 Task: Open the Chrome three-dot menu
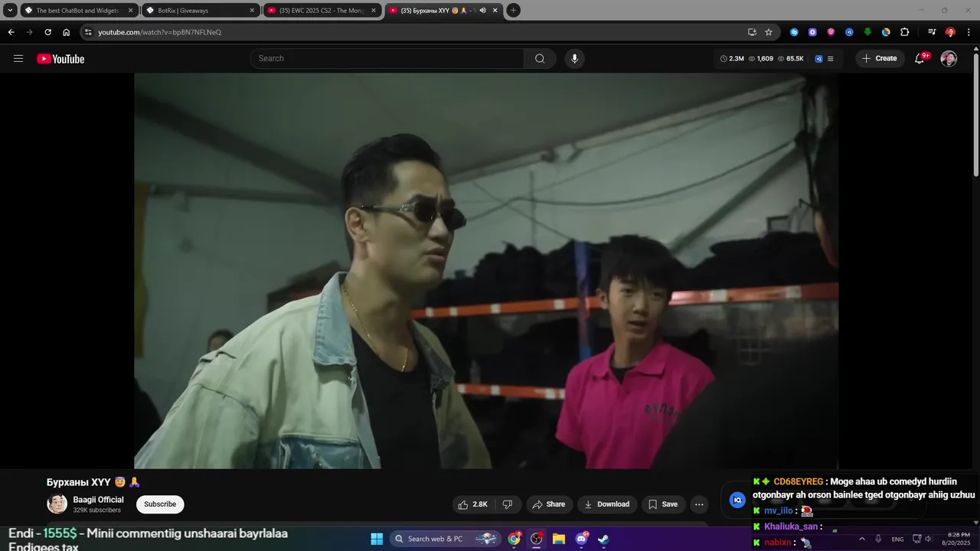968,32
